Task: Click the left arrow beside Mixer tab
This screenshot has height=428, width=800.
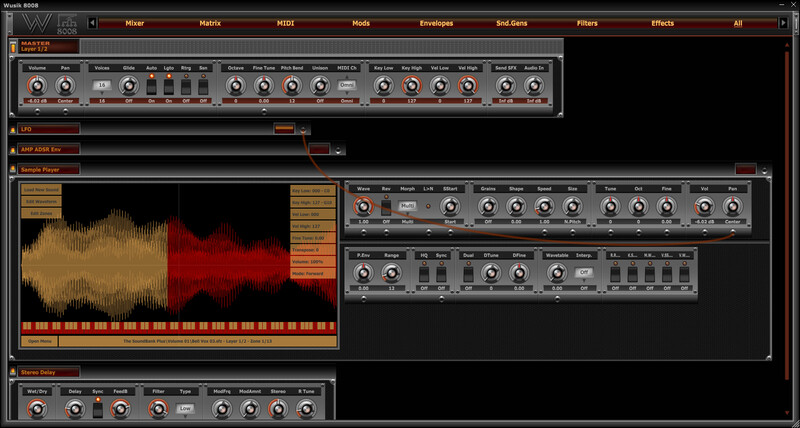Action: (x=92, y=22)
